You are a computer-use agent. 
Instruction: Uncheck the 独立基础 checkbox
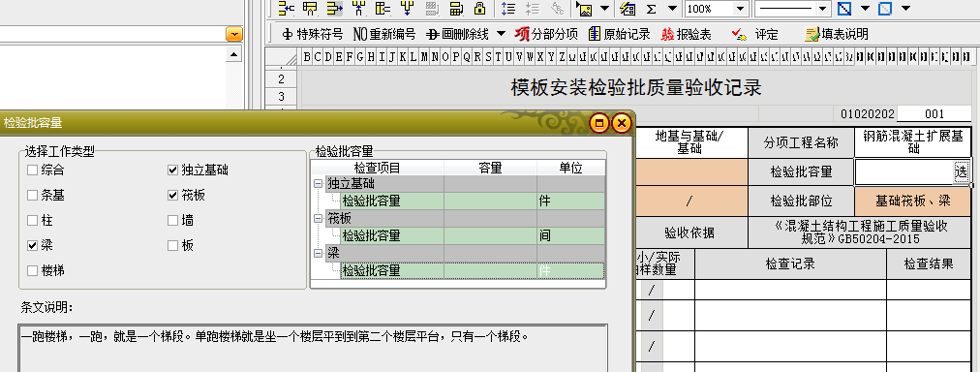tap(172, 170)
